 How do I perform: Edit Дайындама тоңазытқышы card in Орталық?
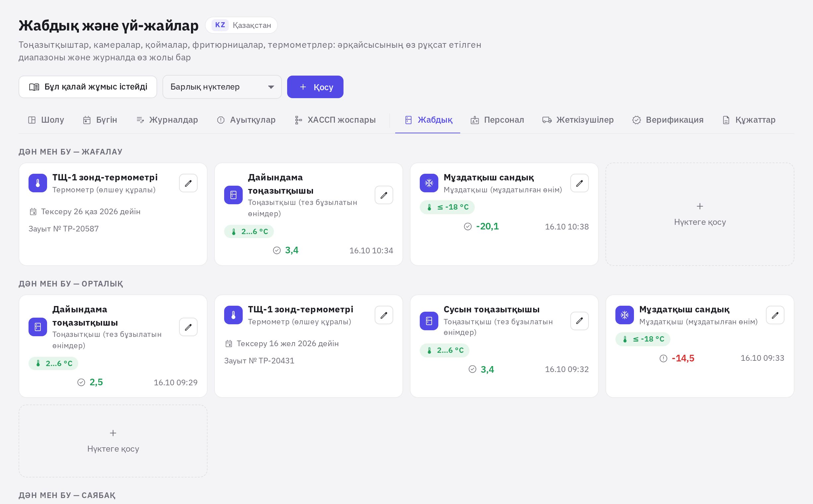[x=188, y=327]
